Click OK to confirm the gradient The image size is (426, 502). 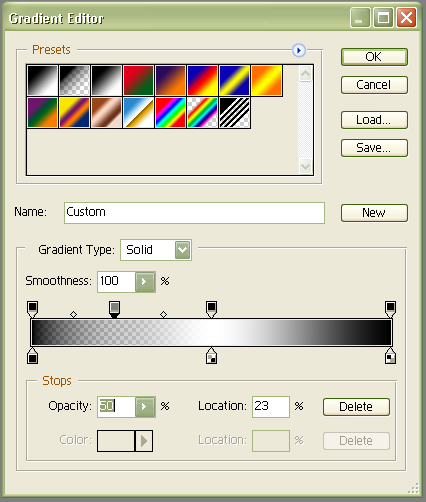pyautogui.click(x=374, y=57)
